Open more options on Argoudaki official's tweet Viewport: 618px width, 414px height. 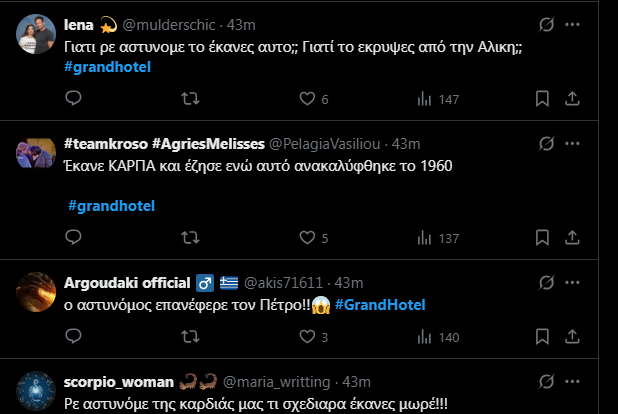[x=574, y=282]
